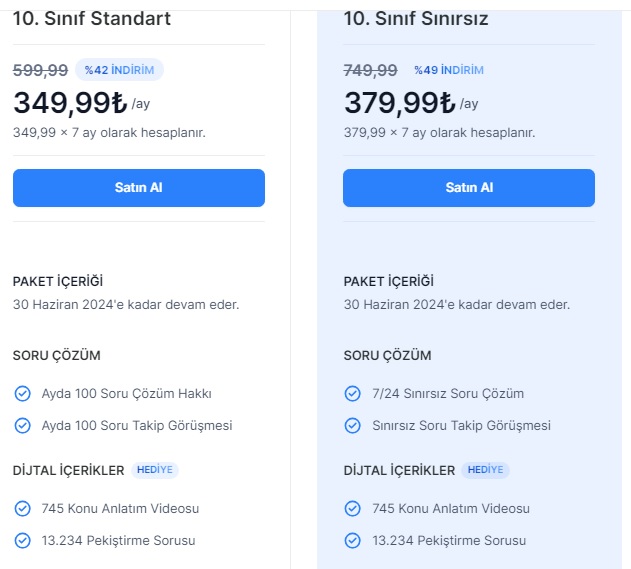Select the 10. Sınıf Standart title
This screenshot has width=631, height=569.
92,19
